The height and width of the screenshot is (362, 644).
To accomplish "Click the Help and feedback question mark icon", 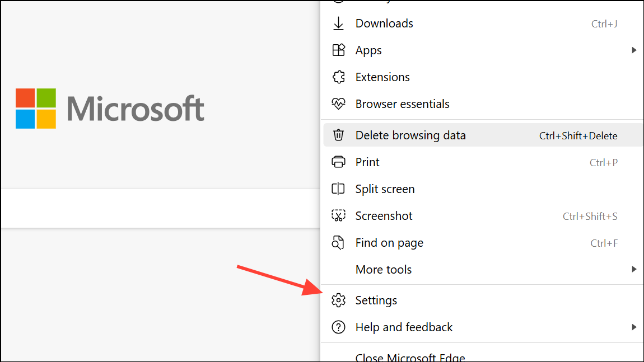I will [338, 327].
